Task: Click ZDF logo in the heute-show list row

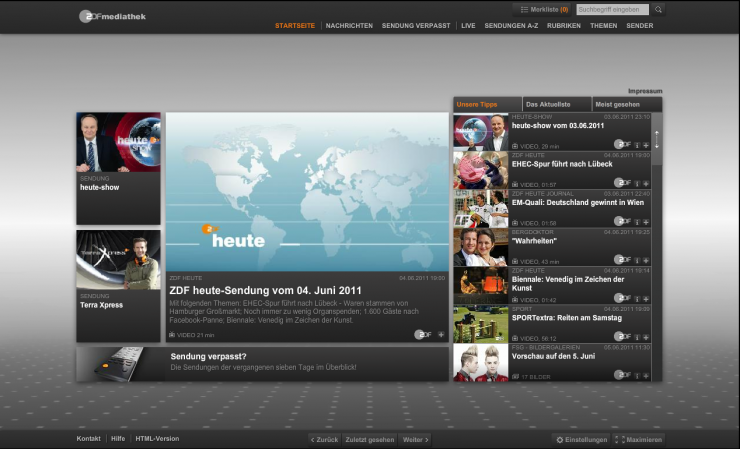Action: [x=622, y=144]
